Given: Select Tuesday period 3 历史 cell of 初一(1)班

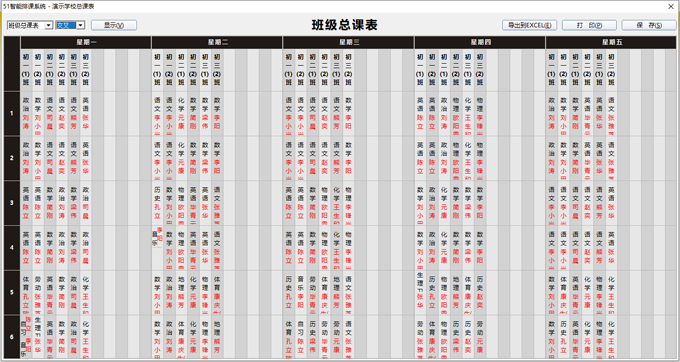Looking at the screenshot, I should click(x=157, y=203).
